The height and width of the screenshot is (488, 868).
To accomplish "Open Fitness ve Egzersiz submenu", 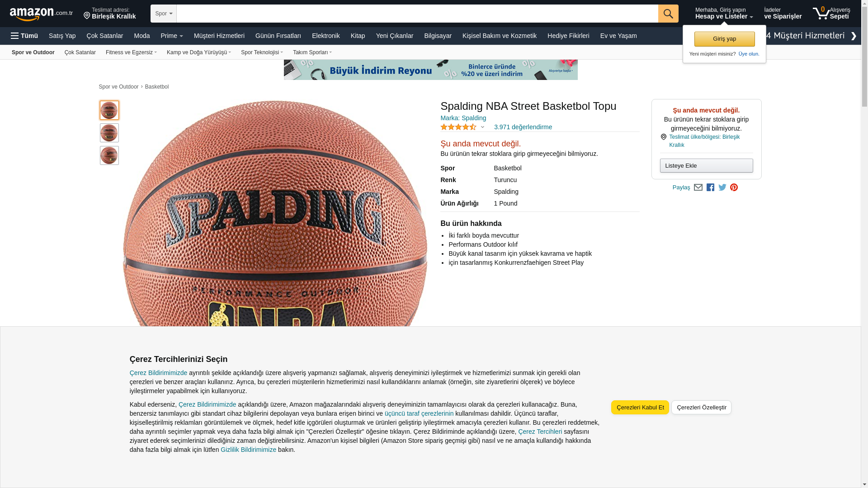I will coord(131,52).
